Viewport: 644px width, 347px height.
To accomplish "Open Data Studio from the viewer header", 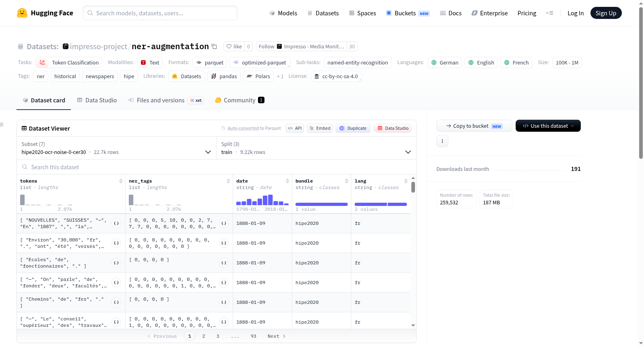I will [x=393, y=128].
